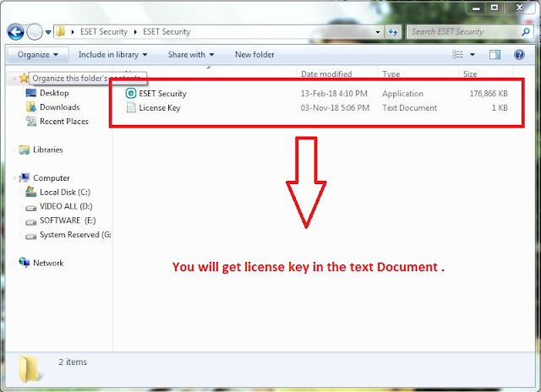Open SOFTWARE (E:) drive

(68, 220)
